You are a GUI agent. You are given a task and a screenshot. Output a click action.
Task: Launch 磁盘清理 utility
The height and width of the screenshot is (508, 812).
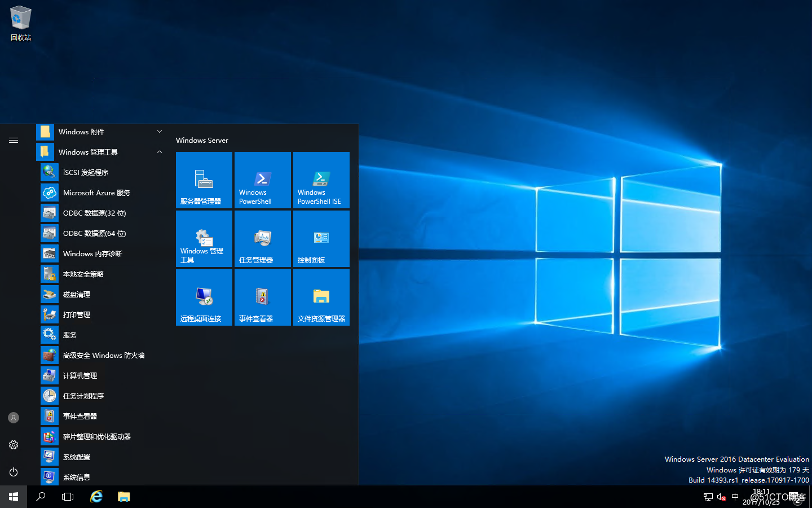click(x=103, y=294)
